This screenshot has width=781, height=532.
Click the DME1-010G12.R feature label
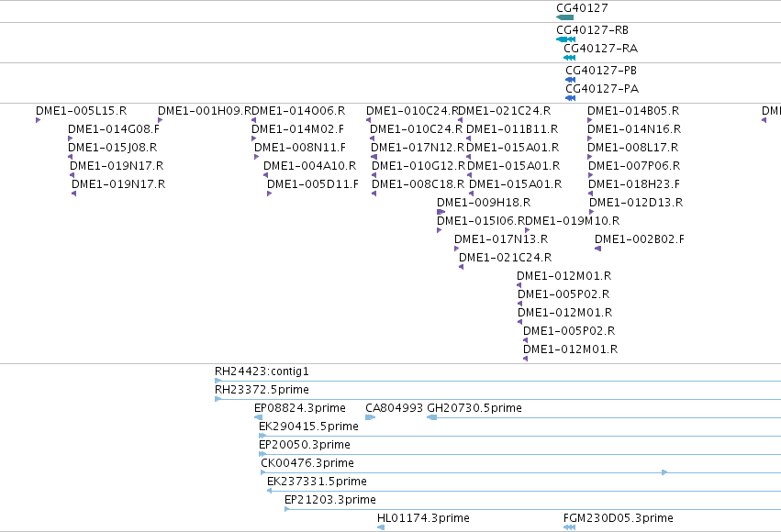(418, 166)
